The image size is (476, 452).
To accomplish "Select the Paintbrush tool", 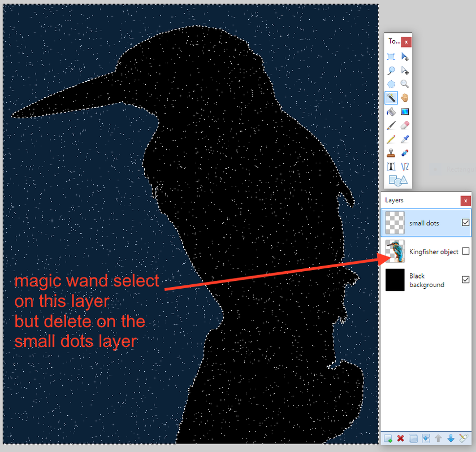I will coord(391,125).
